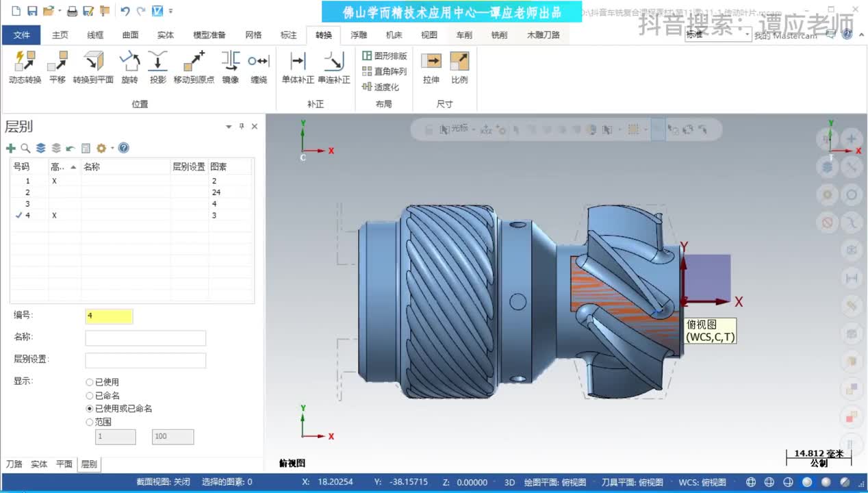The width and height of the screenshot is (868, 493).
Task: Click the magnifier Find level icon
Action: (25, 148)
